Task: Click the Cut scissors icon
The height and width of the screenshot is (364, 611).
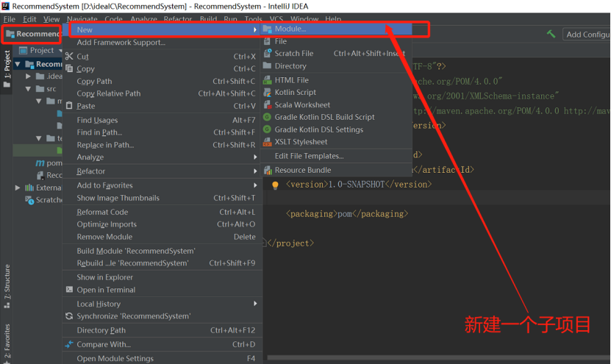Action: tap(69, 57)
